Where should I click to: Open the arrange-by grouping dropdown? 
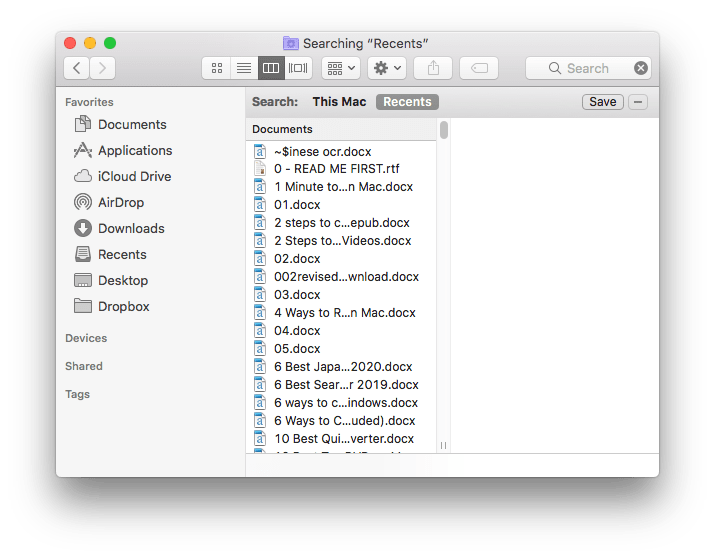(341, 68)
